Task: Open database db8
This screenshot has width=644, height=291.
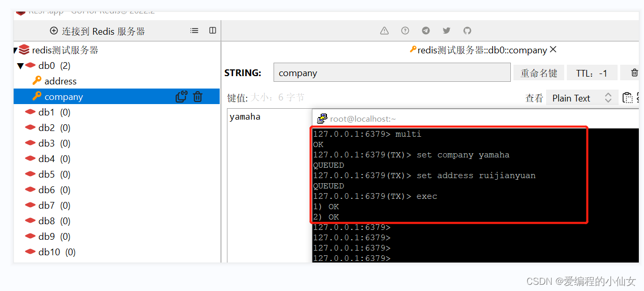Action: click(x=54, y=221)
